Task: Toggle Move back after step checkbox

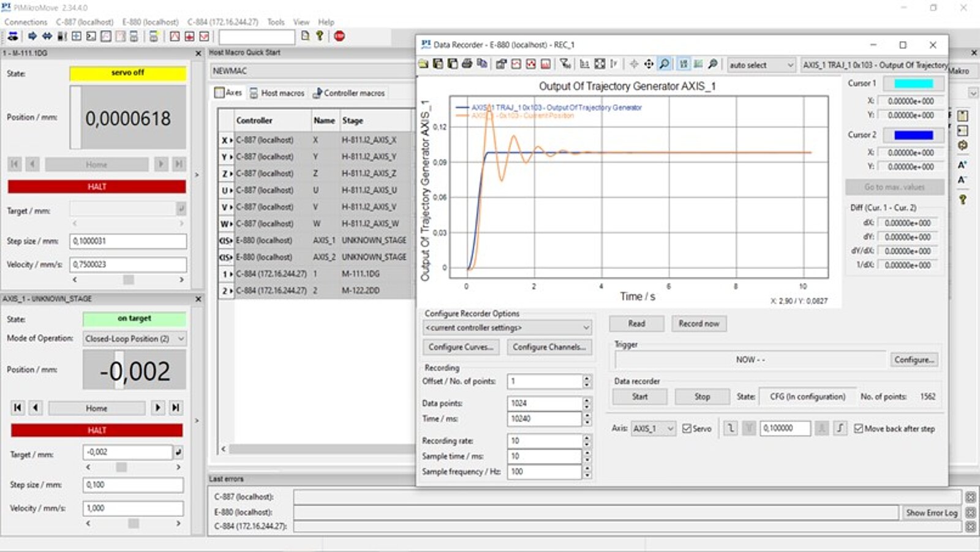Action: pyautogui.click(x=859, y=429)
